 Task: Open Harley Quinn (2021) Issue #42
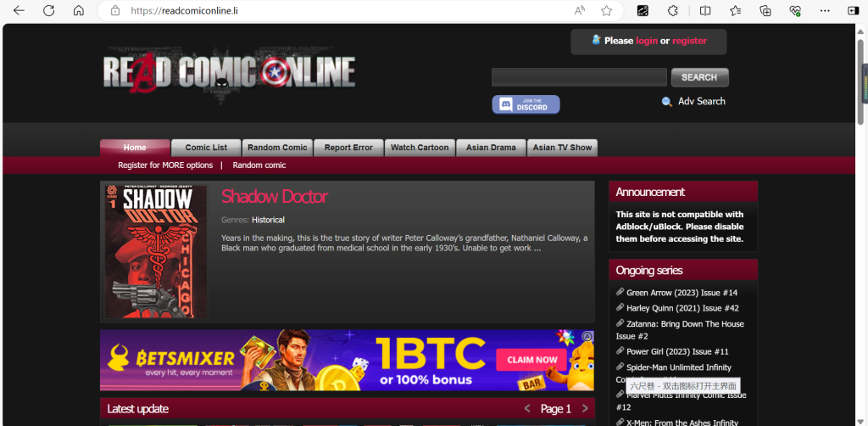pos(682,308)
